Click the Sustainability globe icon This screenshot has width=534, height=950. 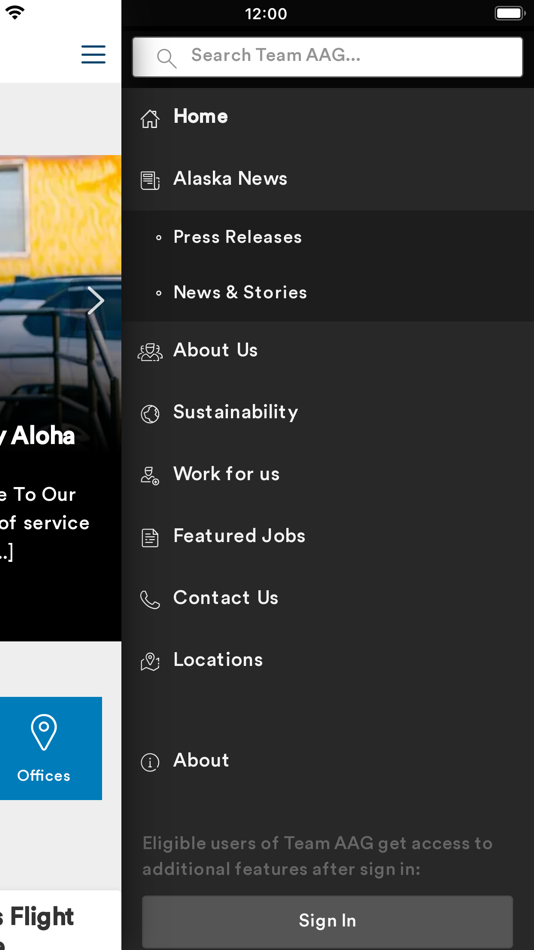click(150, 414)
